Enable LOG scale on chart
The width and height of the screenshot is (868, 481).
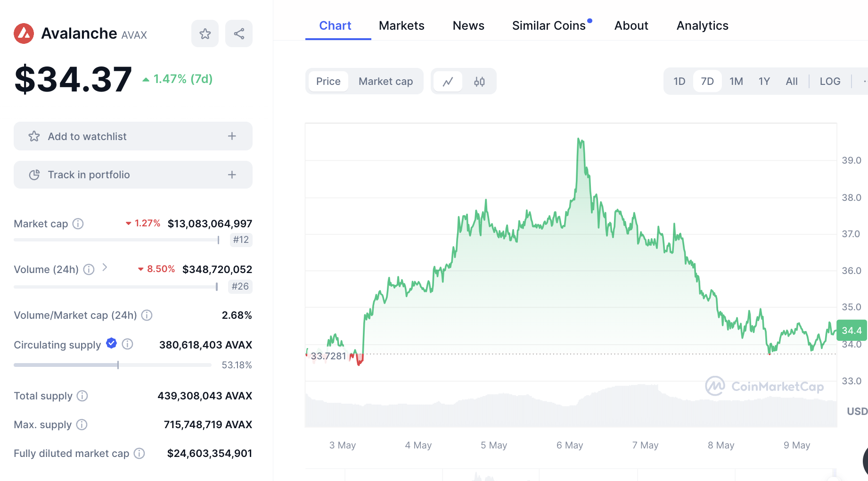[x=830, y=82]
